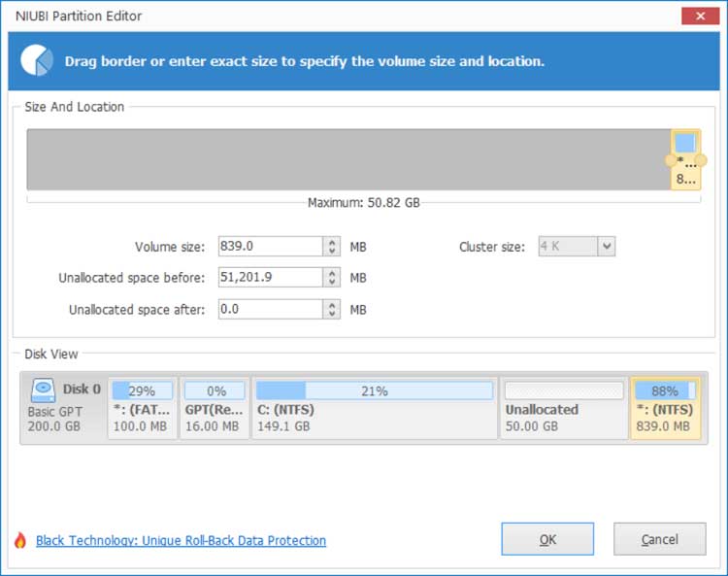This screenshot has height=576, width=728.
Task: Confirm changes with the OK button
Action: (547, 539)
